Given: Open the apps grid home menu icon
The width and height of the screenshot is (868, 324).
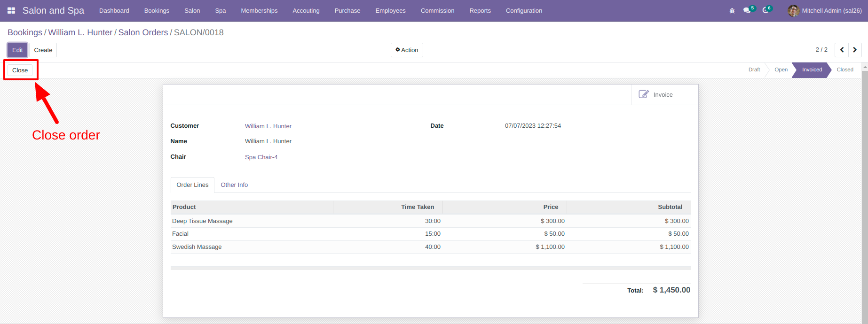Looking at the screenshot, I should click(x=11, y=10).
